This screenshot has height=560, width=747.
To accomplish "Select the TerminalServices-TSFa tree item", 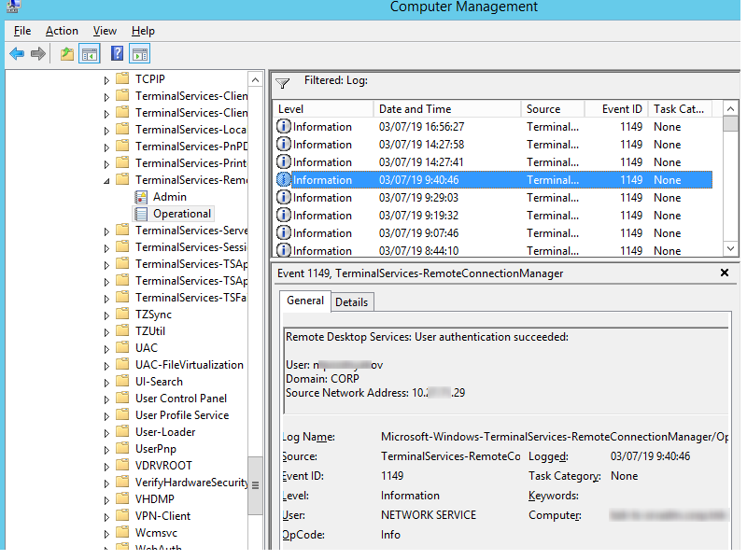I will [x=191, y=298].
